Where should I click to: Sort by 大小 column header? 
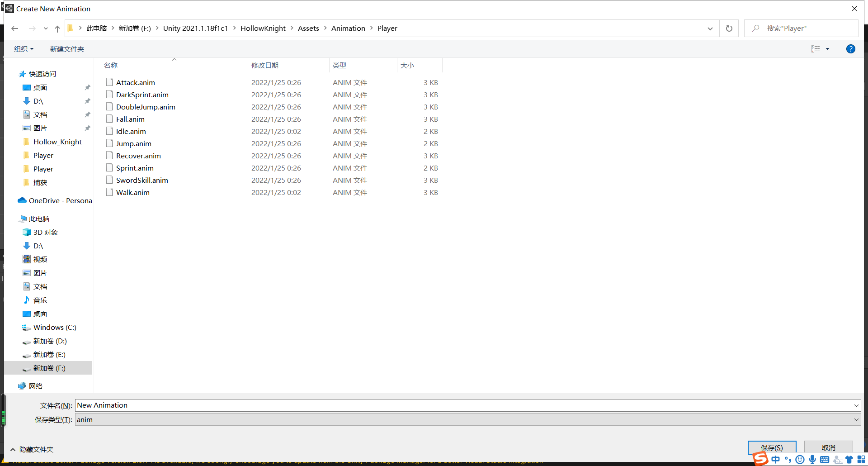pyautogui.click(x=407, y=65)
